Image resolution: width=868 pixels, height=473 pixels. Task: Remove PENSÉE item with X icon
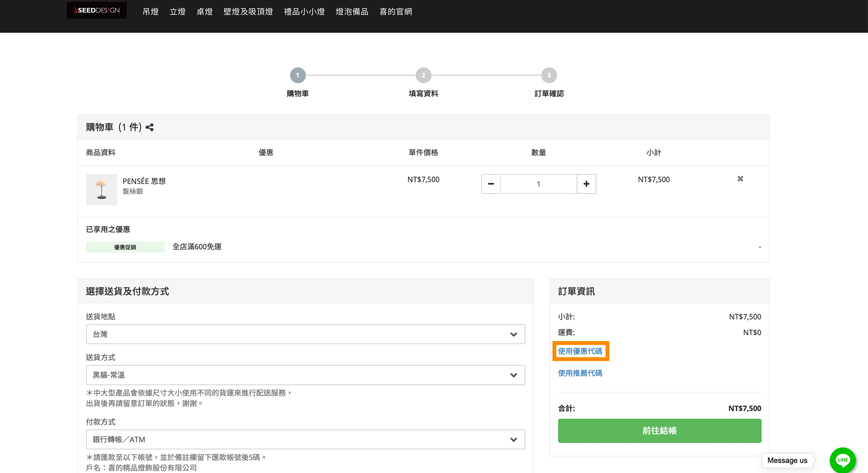pyautogui.click(x=740, y=179)
